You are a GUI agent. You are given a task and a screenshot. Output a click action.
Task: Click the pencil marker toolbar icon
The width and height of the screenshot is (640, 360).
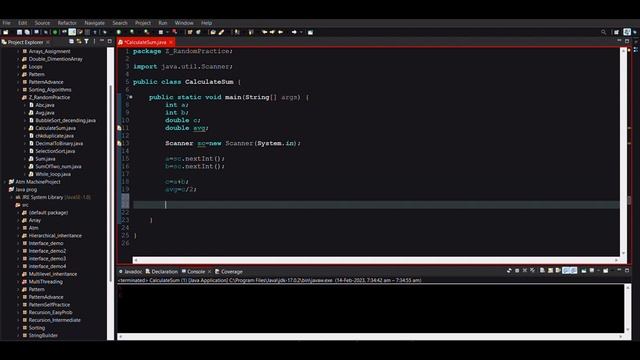pos(221,32)
